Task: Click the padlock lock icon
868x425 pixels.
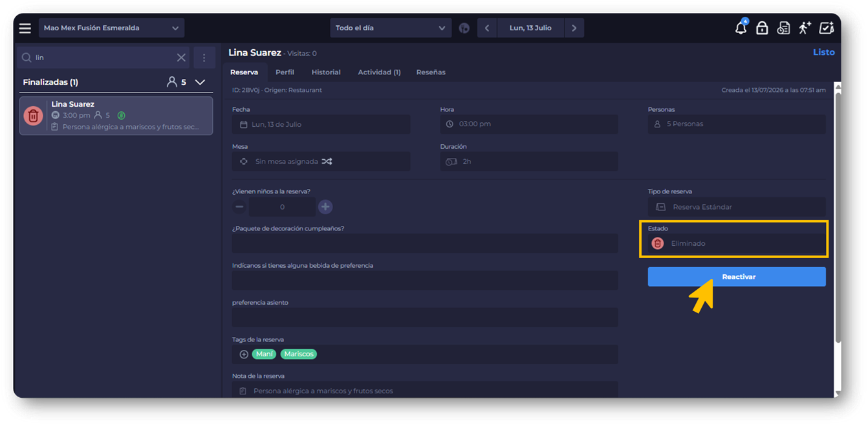Action: (x=762, y=28)
